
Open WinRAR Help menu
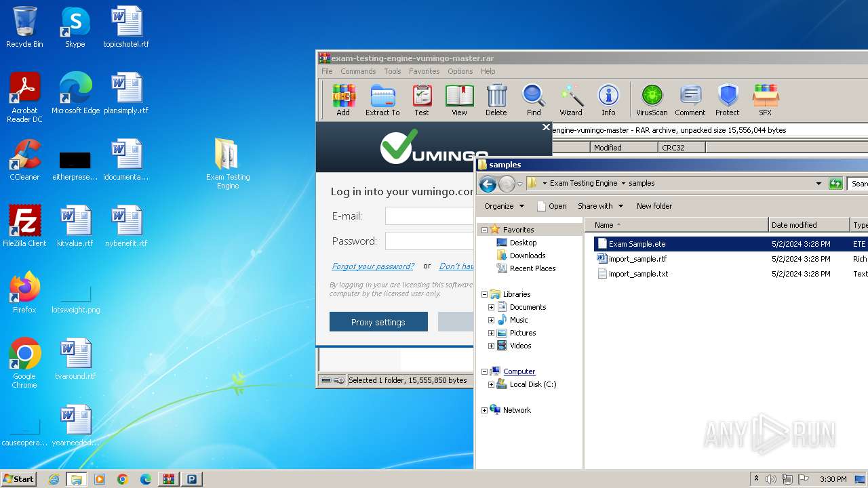[488, 71]
